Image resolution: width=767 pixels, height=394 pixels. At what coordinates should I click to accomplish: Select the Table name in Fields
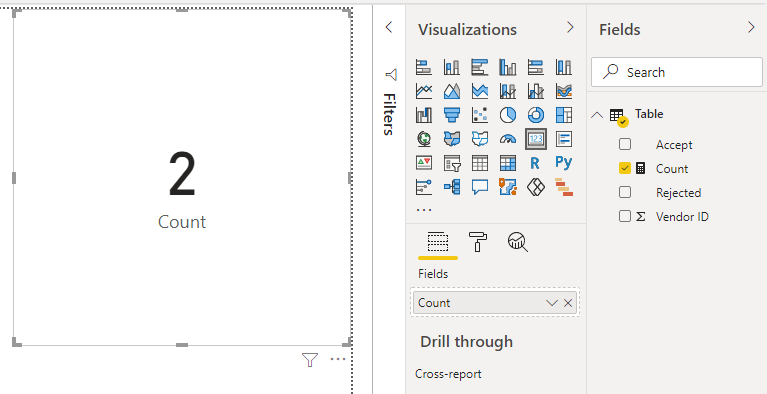(649, 114)
